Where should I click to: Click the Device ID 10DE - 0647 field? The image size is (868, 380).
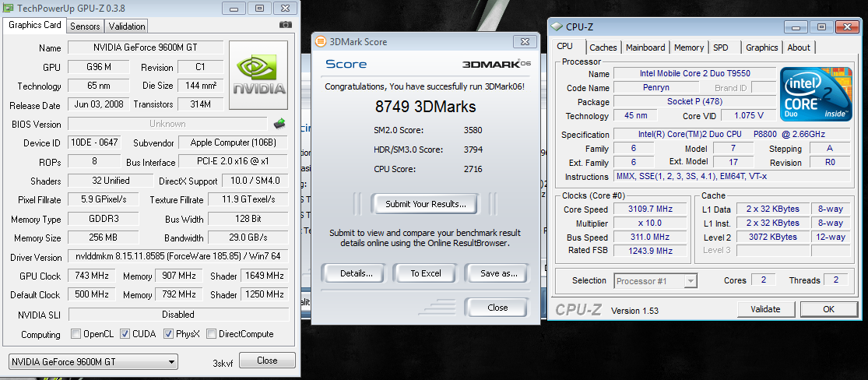point(93,142)
